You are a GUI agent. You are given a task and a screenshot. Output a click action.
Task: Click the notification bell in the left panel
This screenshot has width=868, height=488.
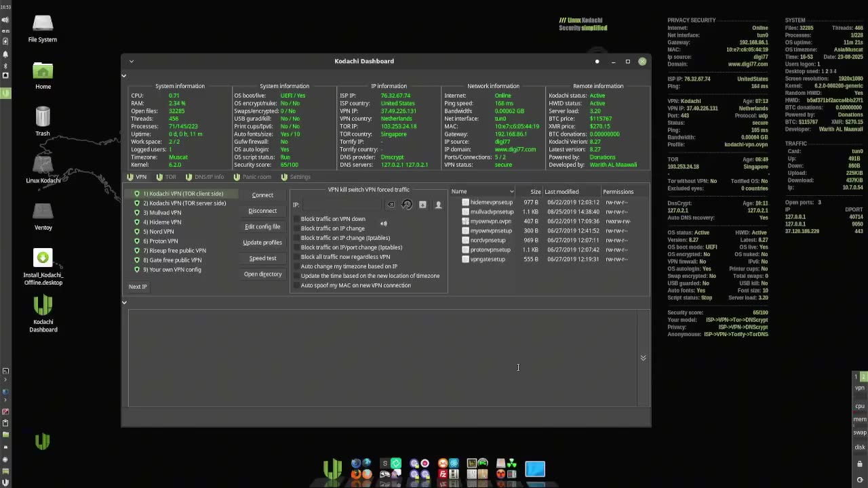click(5, 54)
